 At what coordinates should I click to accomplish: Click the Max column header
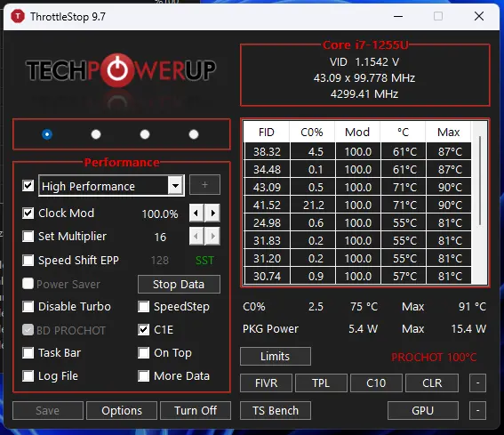click(448, 133)
